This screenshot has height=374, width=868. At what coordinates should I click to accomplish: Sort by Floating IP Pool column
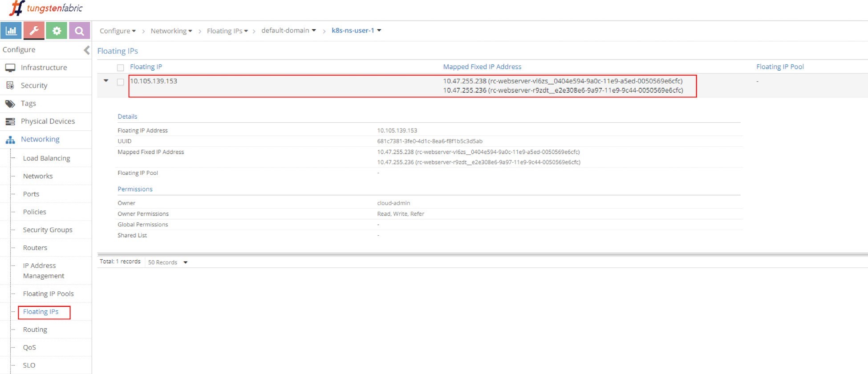[780, 67]
